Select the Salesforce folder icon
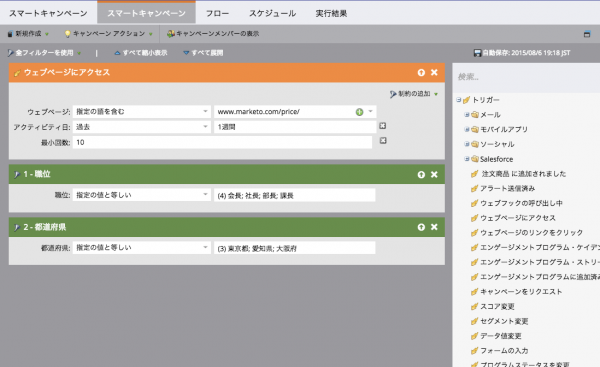 pyautogui.click(x=475, y=159)
